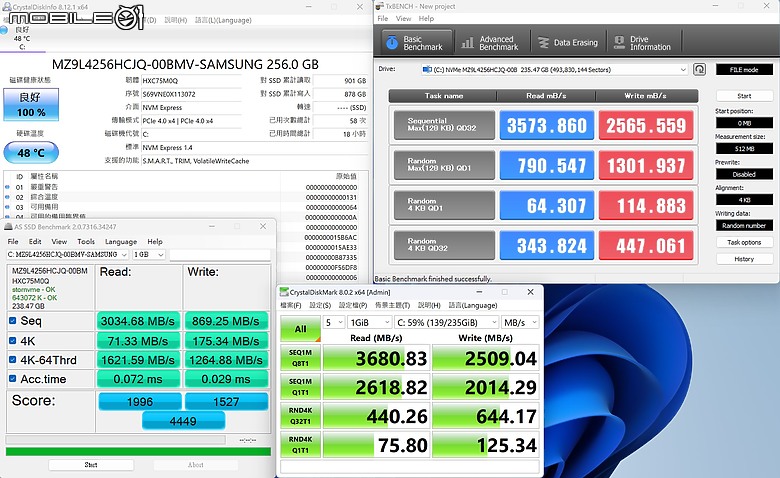Switch to Basic Benchmark tab in TxBENCH
The height and width of the screenshot is (478, 780).
[x=417, y=43]
